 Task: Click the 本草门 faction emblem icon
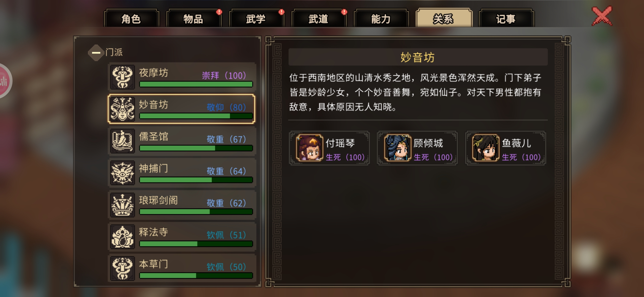tap(123, 268)
